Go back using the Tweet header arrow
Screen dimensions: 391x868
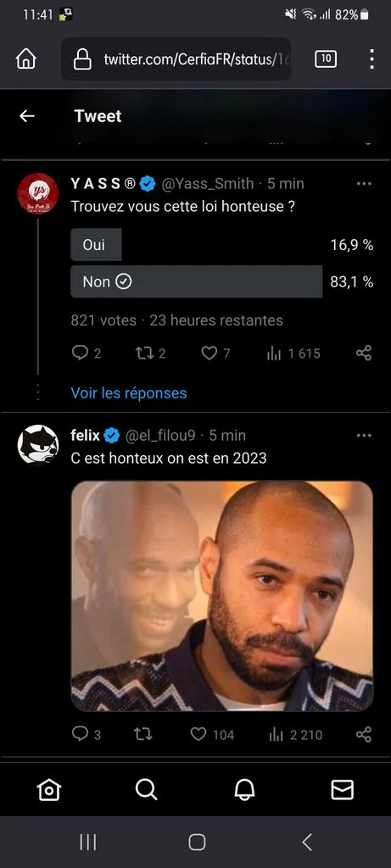[26, 115]
